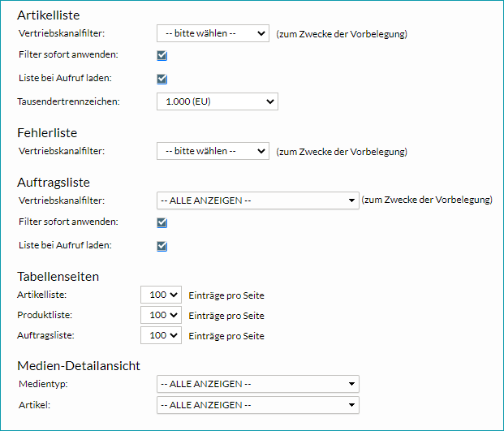Toggle Auftragsliste 'Filter sofort anwenden' checkbox
The image size is (504, 431).
[162, 222]
